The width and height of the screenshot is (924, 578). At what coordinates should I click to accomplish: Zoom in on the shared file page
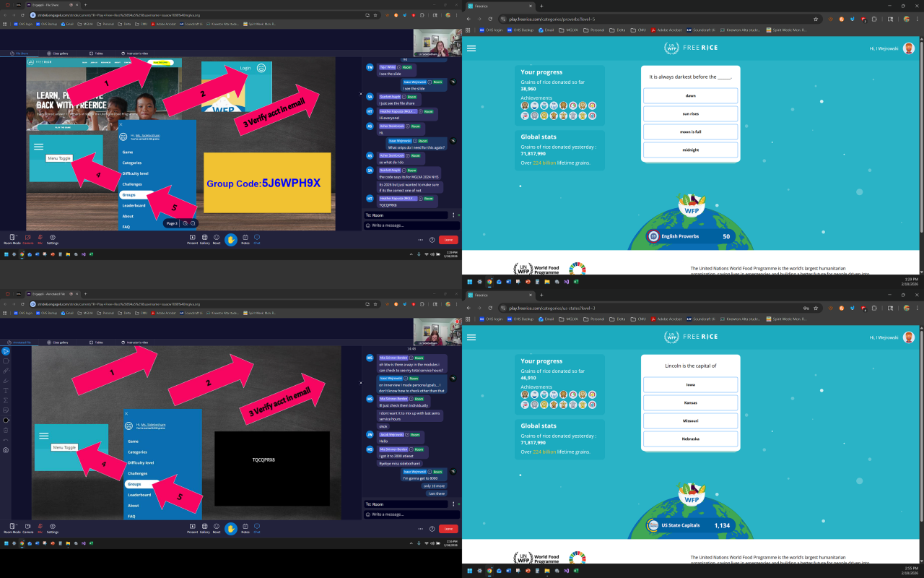186,223
